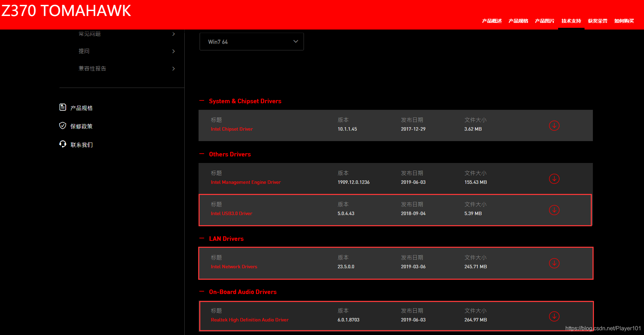Download Intel Management Engine Driver via arrow icon
This screenshot has width=644, height=335.
pyautogui.click(x=554, y=179)
